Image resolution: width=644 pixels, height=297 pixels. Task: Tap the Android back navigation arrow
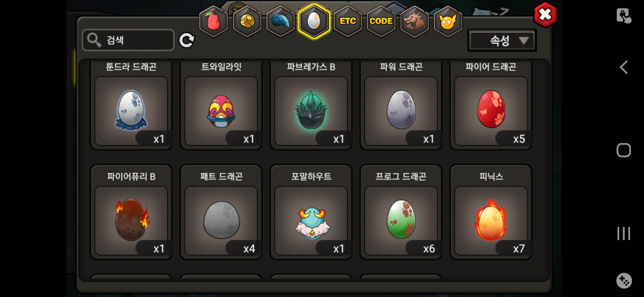click(x=623, y=67)
